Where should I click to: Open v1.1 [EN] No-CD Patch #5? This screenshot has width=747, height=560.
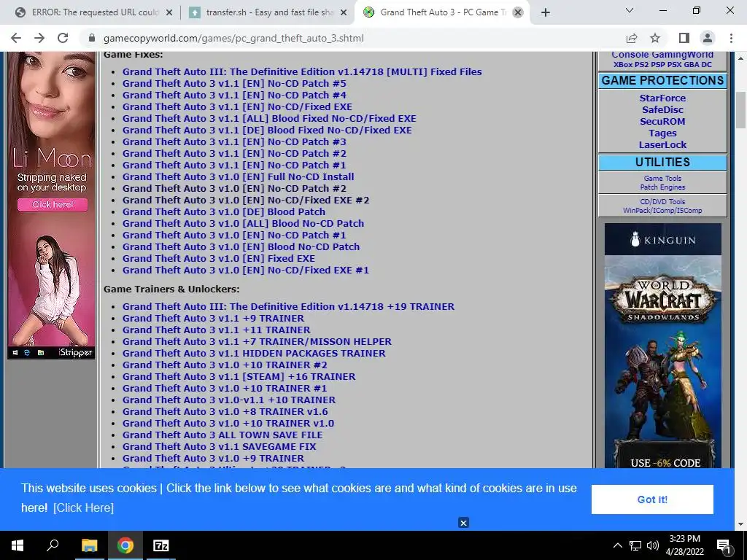coord(234,83)
